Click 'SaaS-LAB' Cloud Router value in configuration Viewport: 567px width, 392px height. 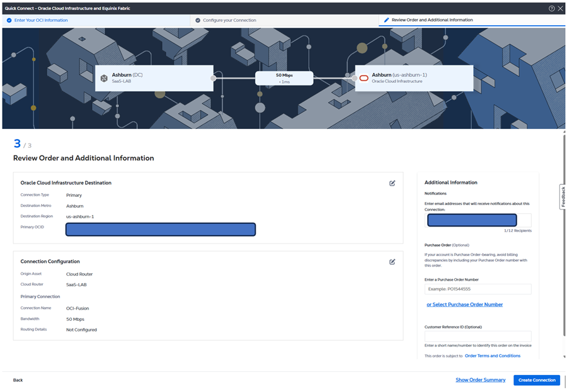[76, 284]
